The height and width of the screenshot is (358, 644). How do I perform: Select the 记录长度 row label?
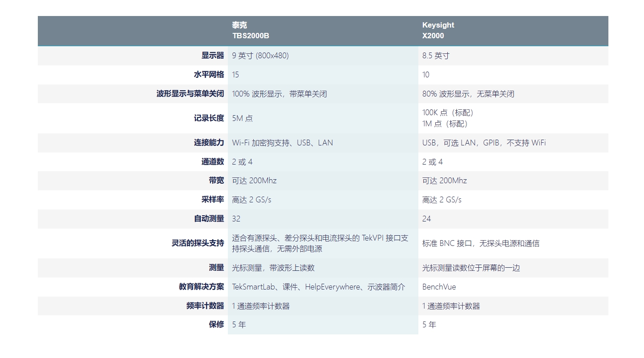(x=209, y=118)
